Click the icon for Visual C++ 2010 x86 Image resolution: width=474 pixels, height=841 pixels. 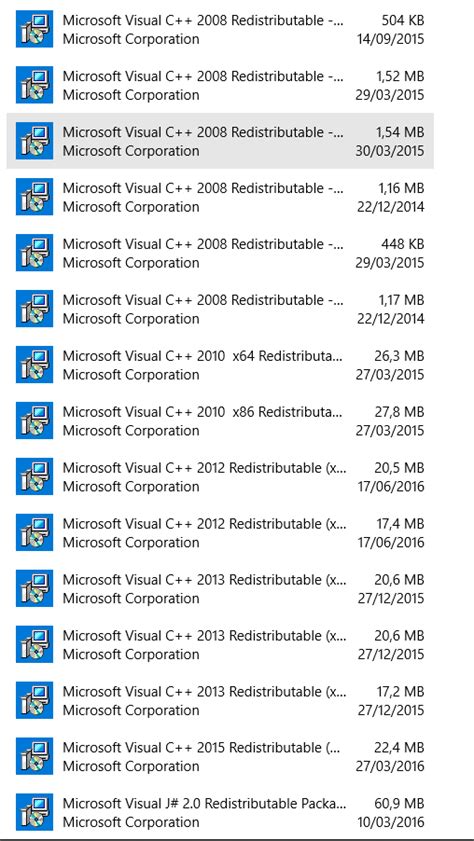[x=34, y=420]
